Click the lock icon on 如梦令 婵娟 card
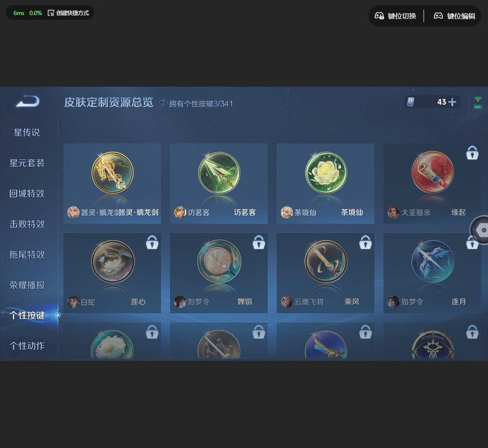488x448 pixels. click(x=259, y=242)
